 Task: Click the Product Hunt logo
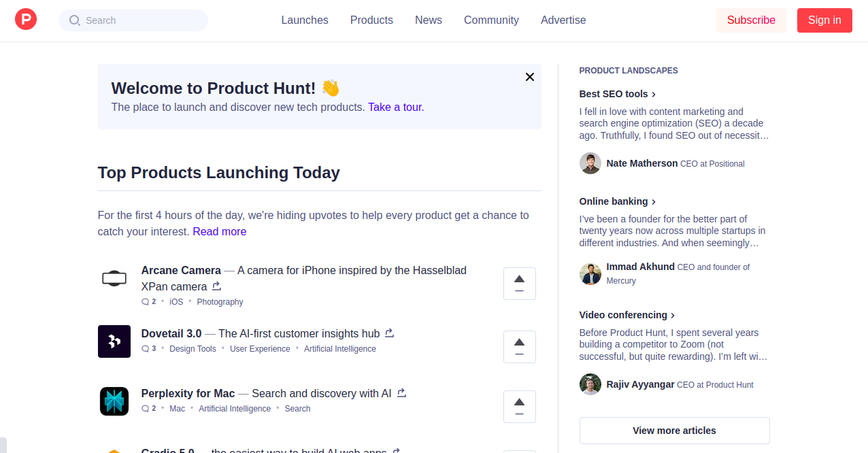pos(26,20)
